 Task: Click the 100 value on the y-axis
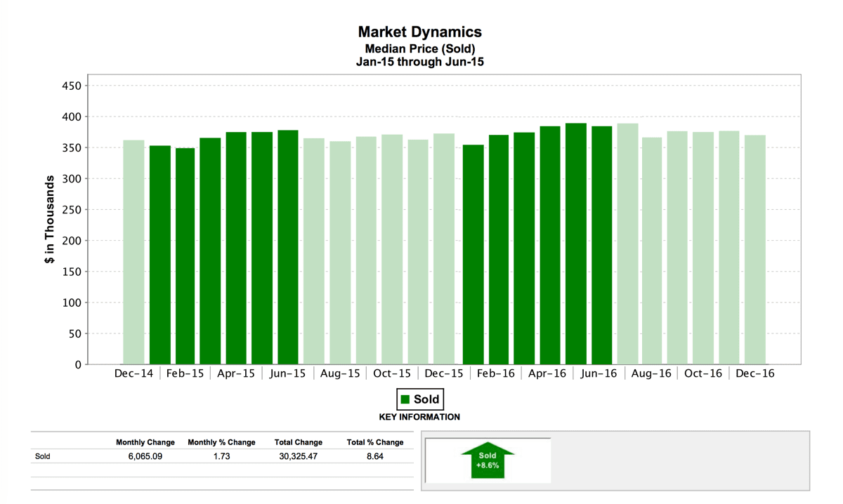(x=73, y=303)
